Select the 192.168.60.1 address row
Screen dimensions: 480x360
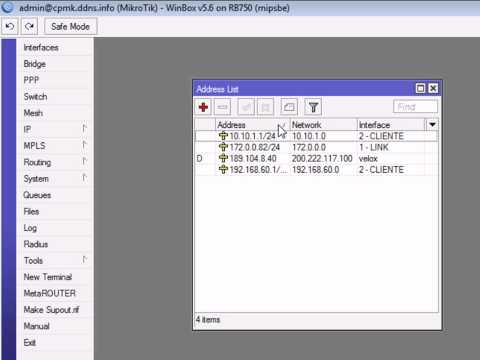click(x=316, y=170)
